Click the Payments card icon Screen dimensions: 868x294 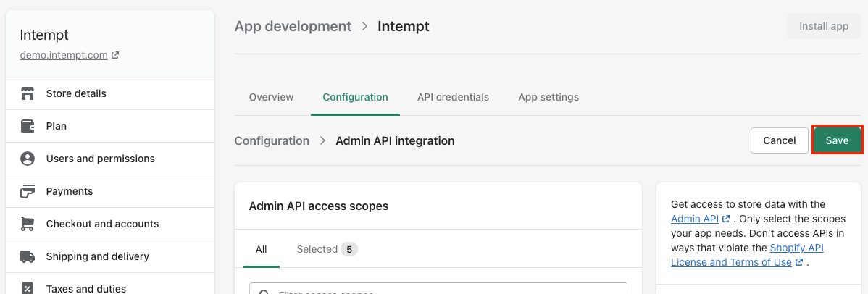(x=27, y=192)
